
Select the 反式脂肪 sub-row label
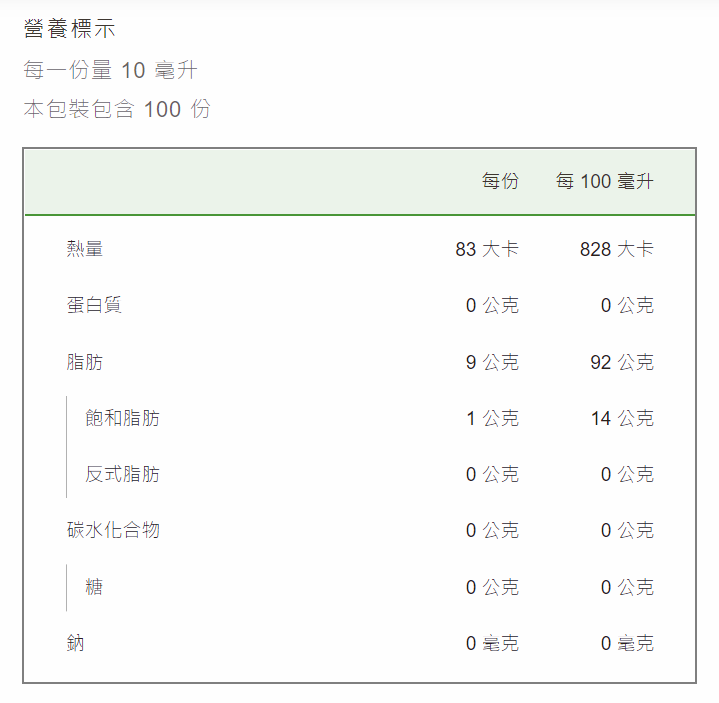[x=122, y=474]
